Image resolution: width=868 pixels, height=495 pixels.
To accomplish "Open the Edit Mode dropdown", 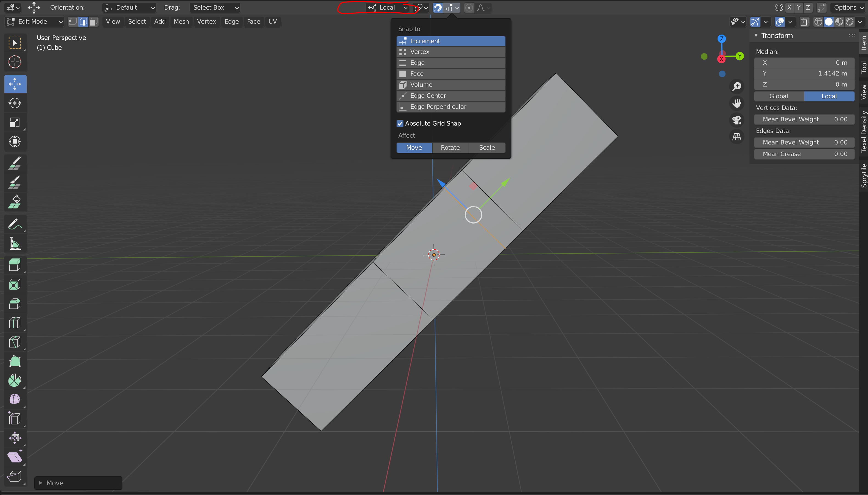I will click(35, 22).
